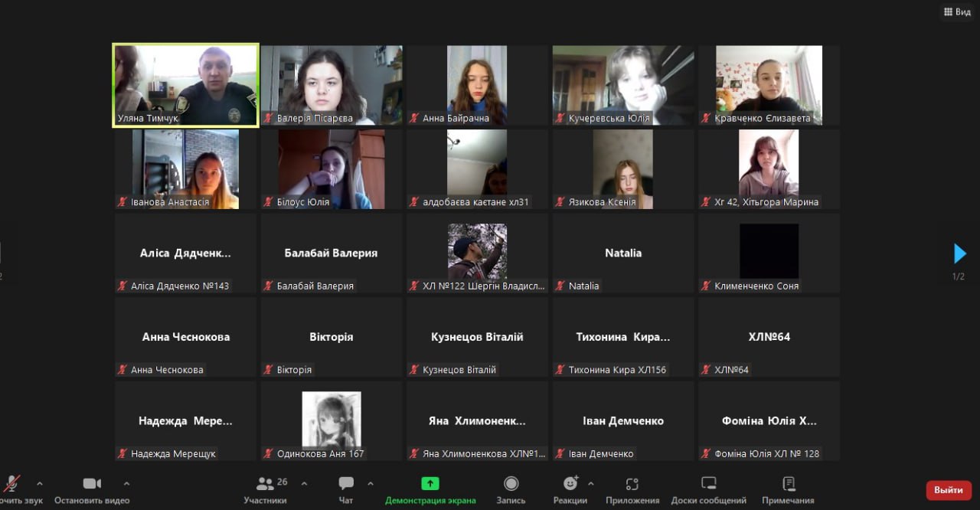Expand audio settings arrow beside microphone
980x510 pixels.
point(40,483)
